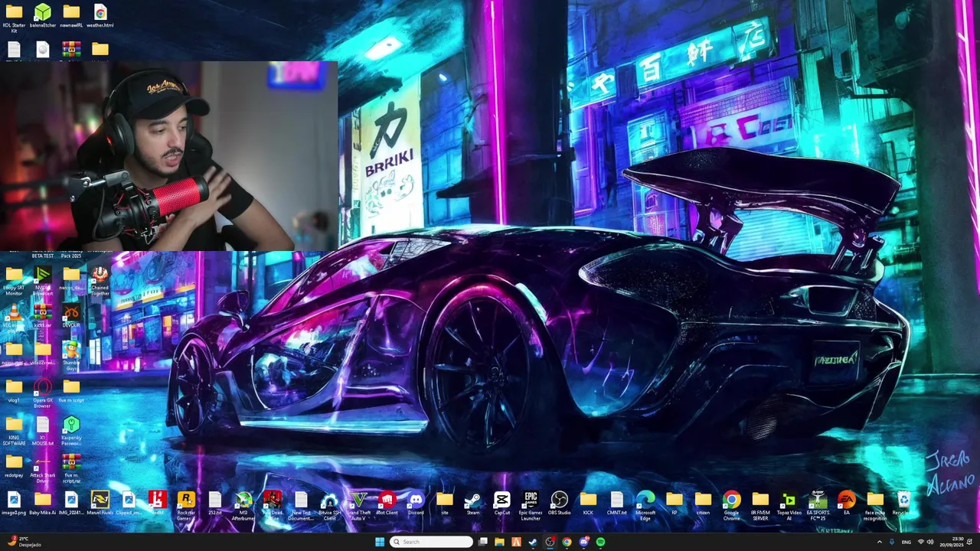980x551 pixels.
Task: Launch CapCut from the desktop
Action: 502,504
